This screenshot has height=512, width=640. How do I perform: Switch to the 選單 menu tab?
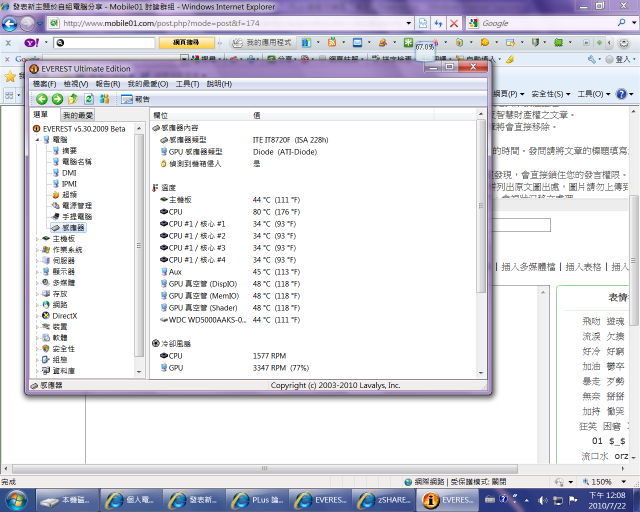(x=41, y=114)
